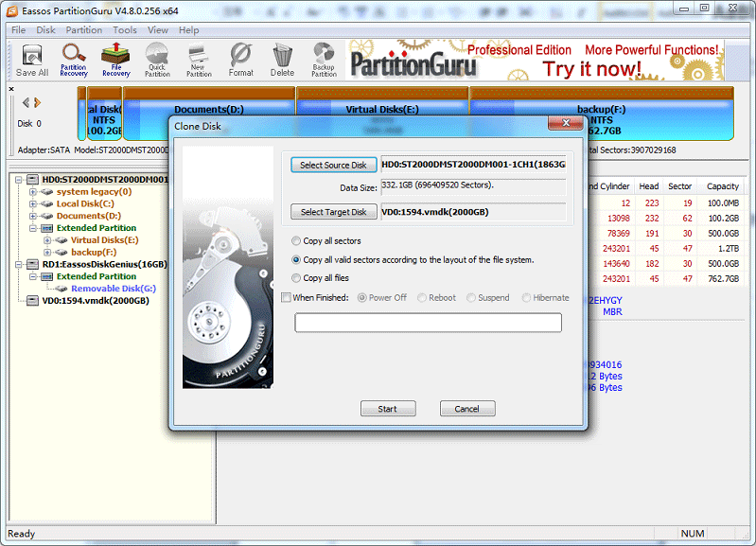Open the Help menu
The image size is (756, 546).
[x=188, y=30]
